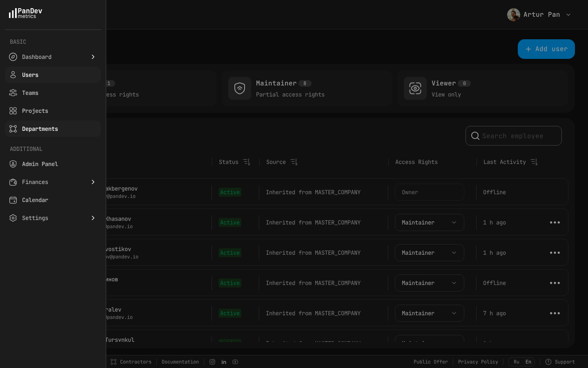This screenshot has width=588, height=368.
Task: Click the Calendar icon in sidebar
Action: tap(13, 200)
